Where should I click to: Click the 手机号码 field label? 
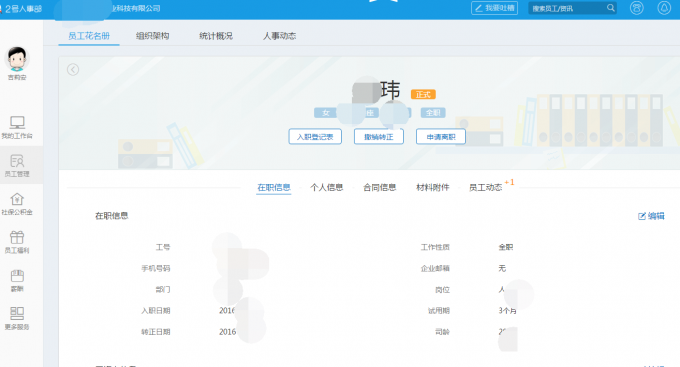click(155, 269)
